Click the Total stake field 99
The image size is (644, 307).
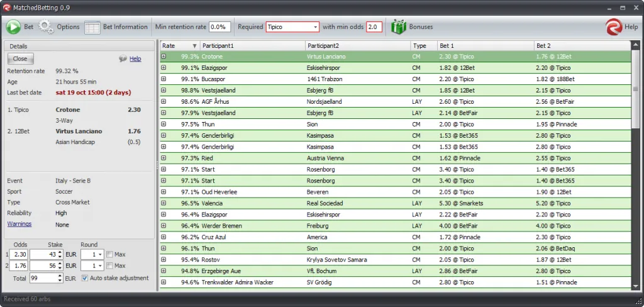pyautogui.click(x=46, y=278)
